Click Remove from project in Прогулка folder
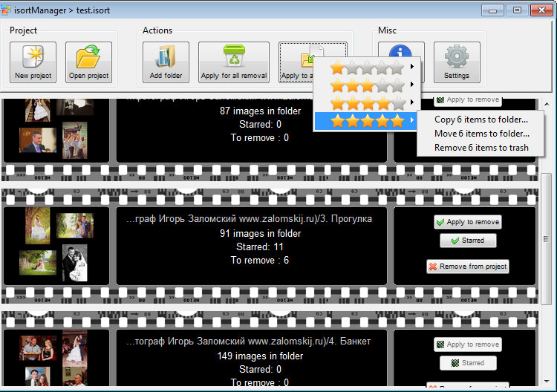 [468, 267]
